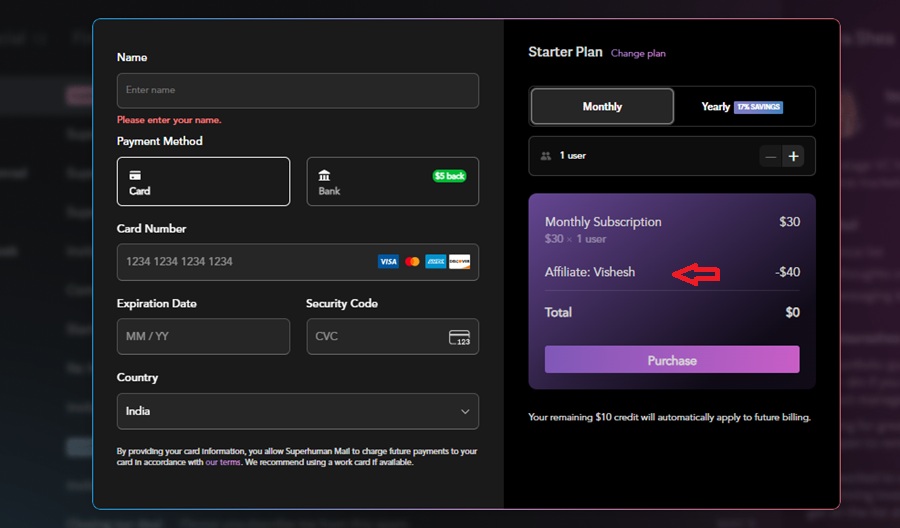The width and height of the screenshot is (900, 528).
Task: Click the '$30 × 1 user' line
Action: (x=575, y=239)
